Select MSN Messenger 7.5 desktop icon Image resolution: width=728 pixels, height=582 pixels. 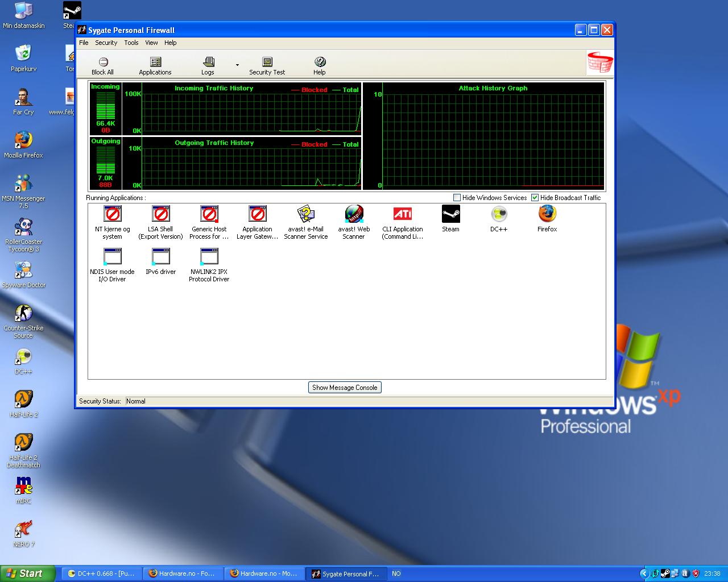pos(23,192)
